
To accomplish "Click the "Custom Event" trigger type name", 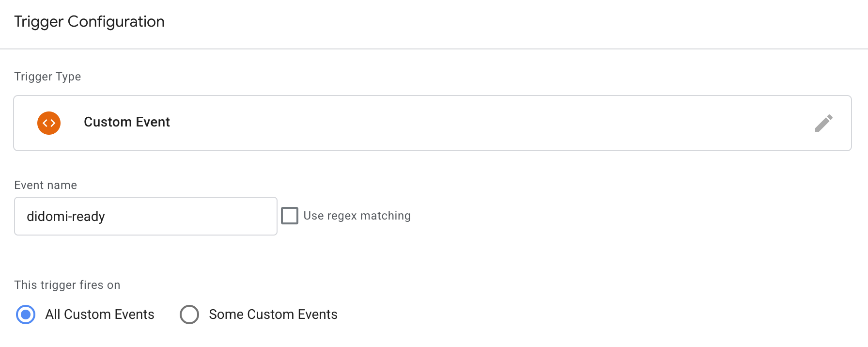I will click(x=127, y=122).
